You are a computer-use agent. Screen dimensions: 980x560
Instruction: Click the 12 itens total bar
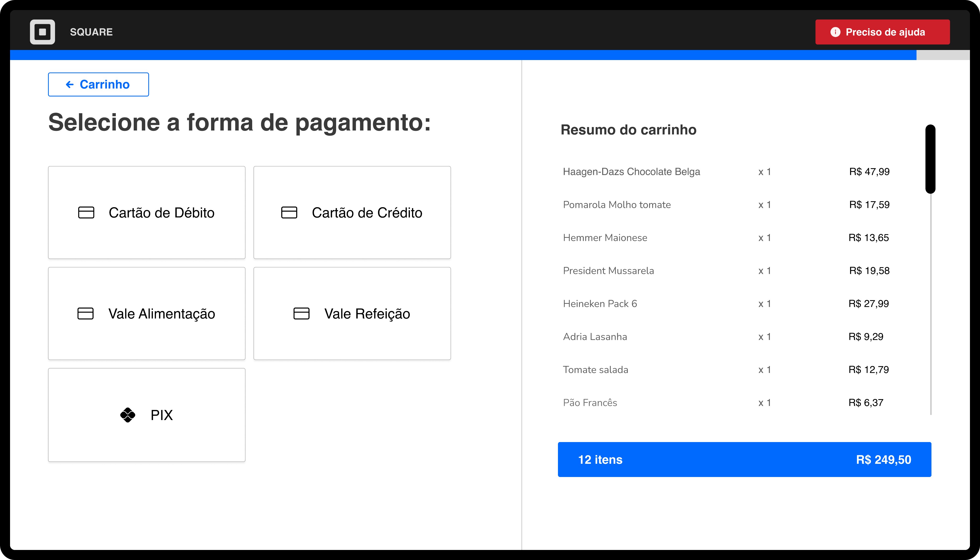(744, 460)
